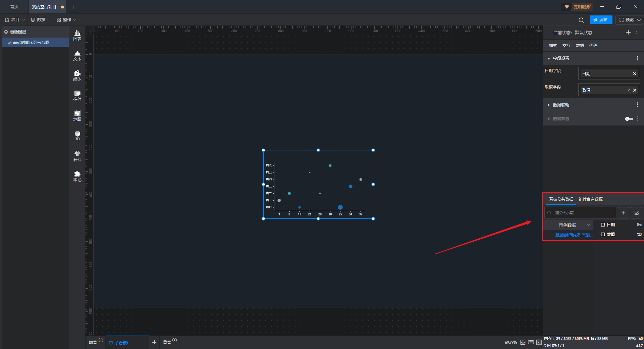Open the 文本 (text) component panel
This screenshot has height=349, width=644.
coord(77,55)
